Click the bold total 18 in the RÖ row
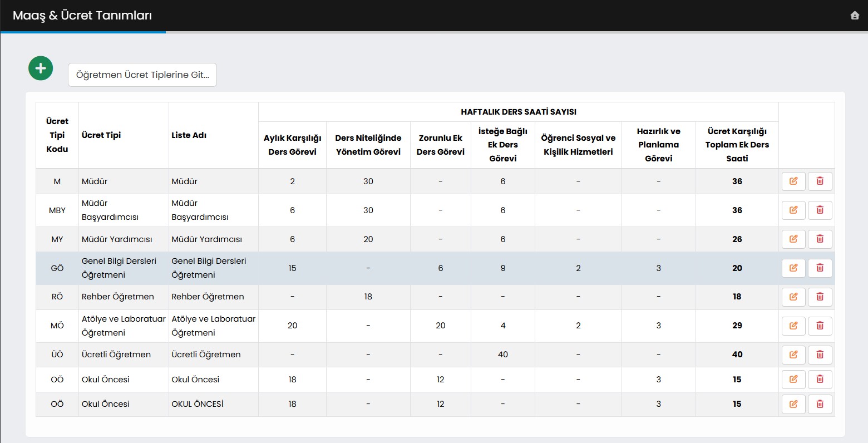The width and height of the screenshot is (868, 443). pyautogui.click(x=737, y=297)
